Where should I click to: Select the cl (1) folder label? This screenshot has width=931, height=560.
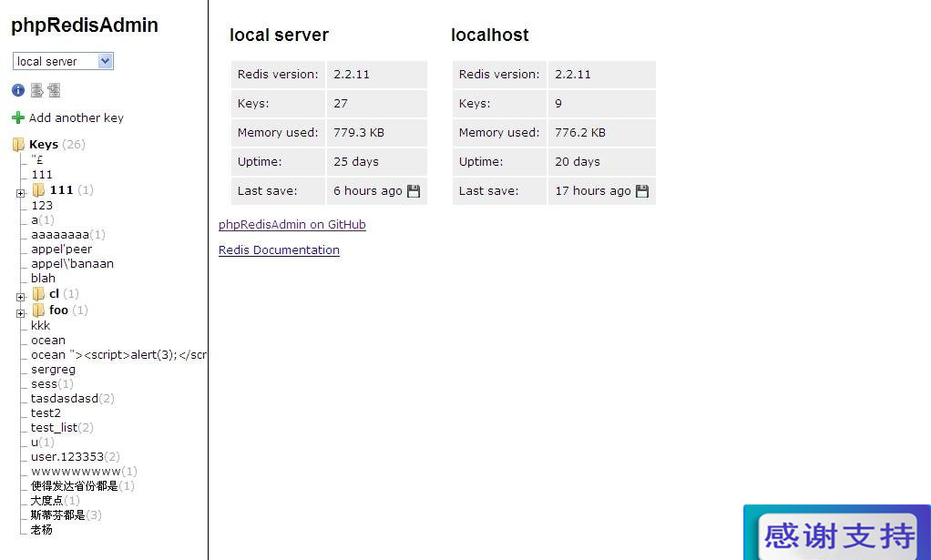(64, 293)
